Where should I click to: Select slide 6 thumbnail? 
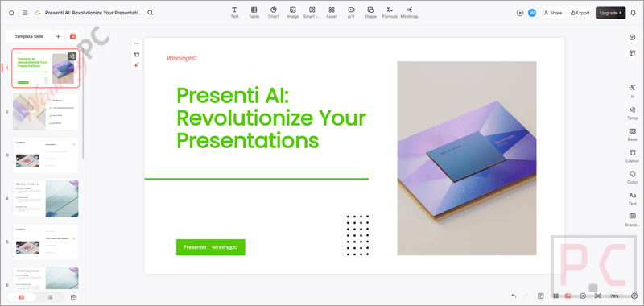click(x=46, y=279)
